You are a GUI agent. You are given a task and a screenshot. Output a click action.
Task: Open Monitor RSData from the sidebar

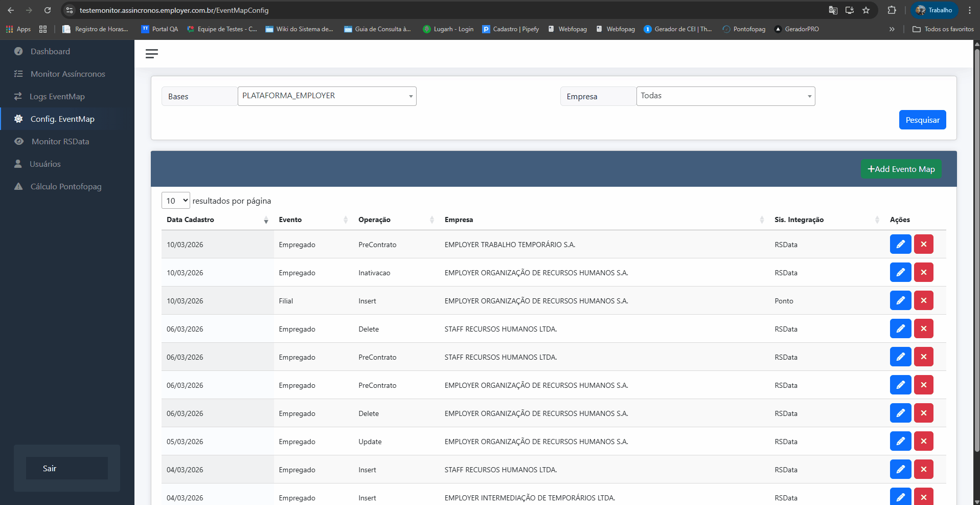point(60,141)
